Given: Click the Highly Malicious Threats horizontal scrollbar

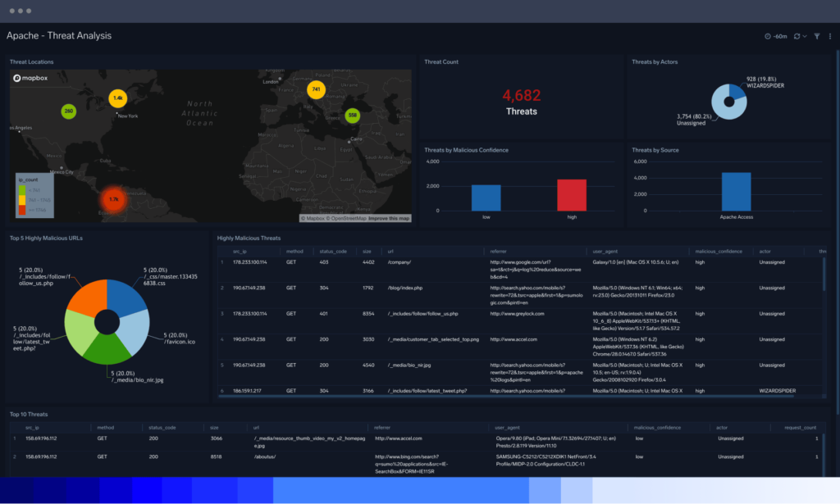Looking at the screenshot, I should pyautogui.click(x=507, y=397).
